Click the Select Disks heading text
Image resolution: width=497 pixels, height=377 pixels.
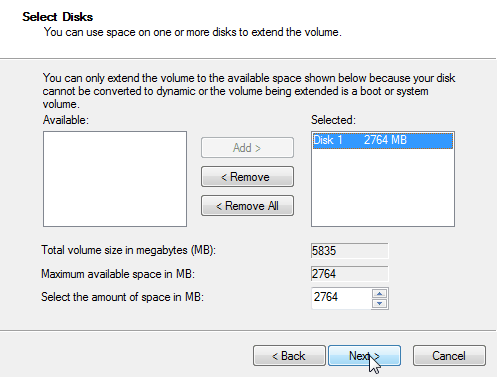click(58, 17)
